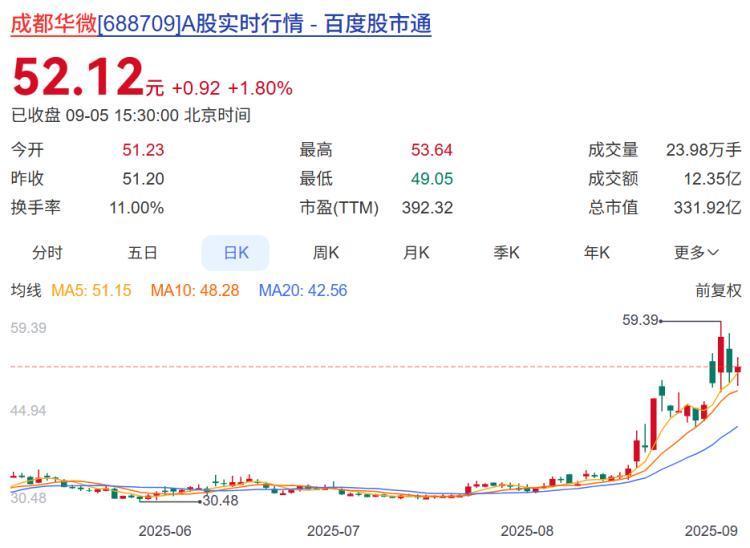Click the 44.94 price axis label
The height and width of the screenshot is (548, 750).
pos(28,410)
